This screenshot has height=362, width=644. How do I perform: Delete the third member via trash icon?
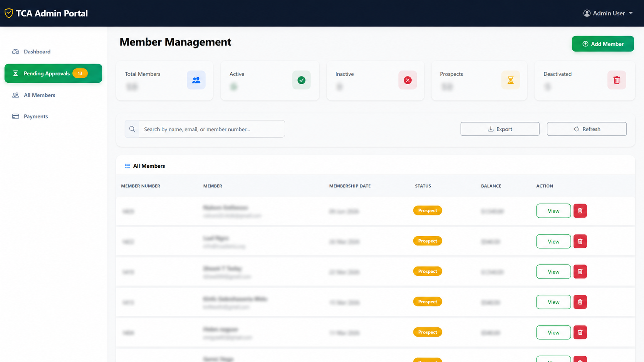point(580,272)
